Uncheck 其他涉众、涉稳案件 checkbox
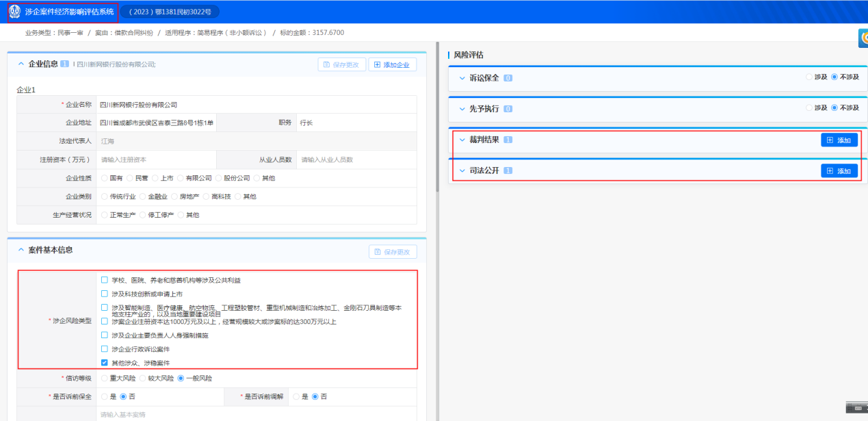 105,363
